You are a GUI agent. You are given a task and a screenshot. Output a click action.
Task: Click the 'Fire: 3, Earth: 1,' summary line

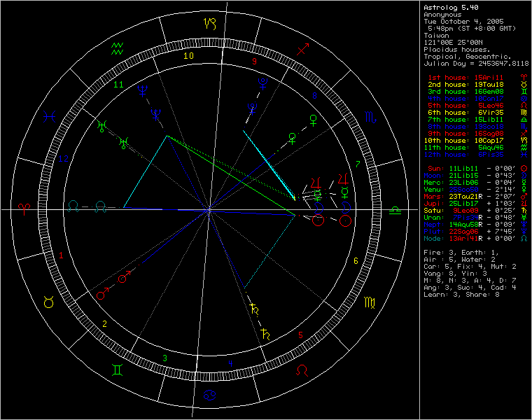click(461, 253)
